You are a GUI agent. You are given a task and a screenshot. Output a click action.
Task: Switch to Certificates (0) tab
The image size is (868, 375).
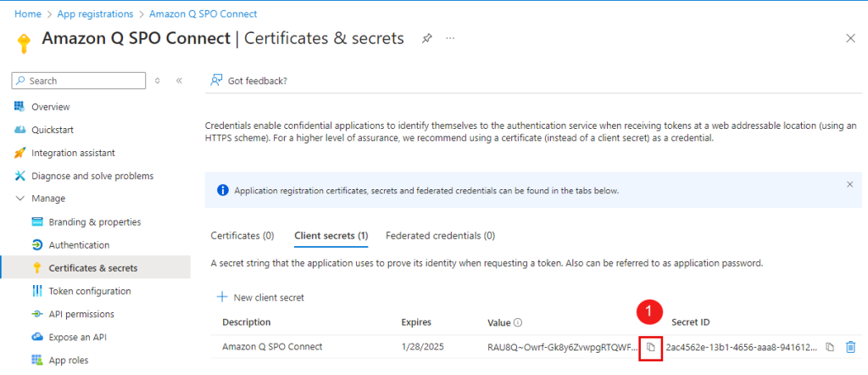coord(242,235)
